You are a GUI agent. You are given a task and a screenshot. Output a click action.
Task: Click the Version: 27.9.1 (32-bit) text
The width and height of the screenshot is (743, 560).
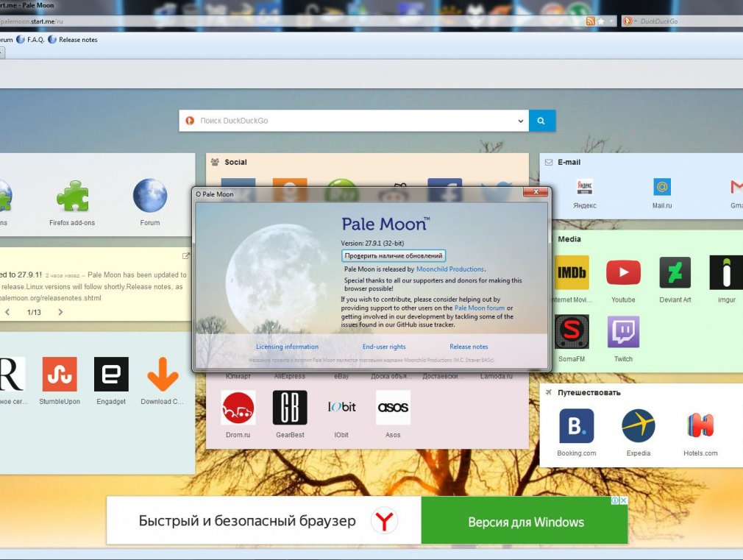372,244
